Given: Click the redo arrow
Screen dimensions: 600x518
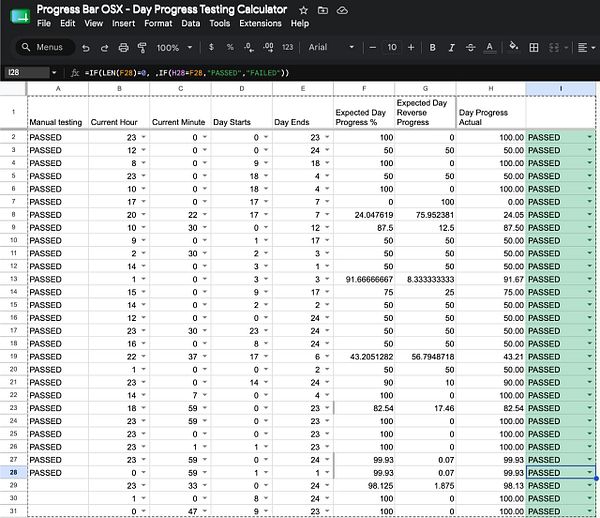Looking at the screenshot, I should pos(104,48).
